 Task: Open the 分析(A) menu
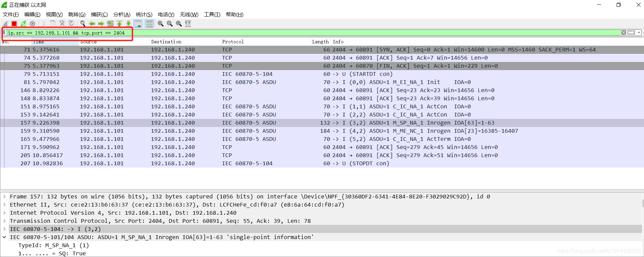[122, 15]
